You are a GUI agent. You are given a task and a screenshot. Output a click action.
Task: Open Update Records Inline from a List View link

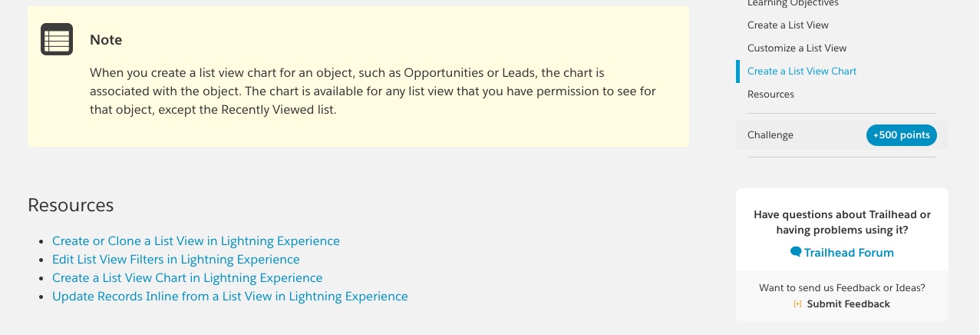(x=230, y=297)
